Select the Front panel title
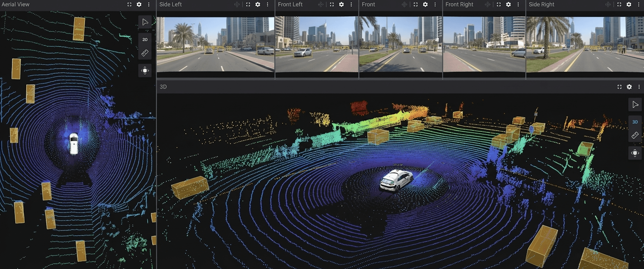644x269 pixels. point(368,4)
